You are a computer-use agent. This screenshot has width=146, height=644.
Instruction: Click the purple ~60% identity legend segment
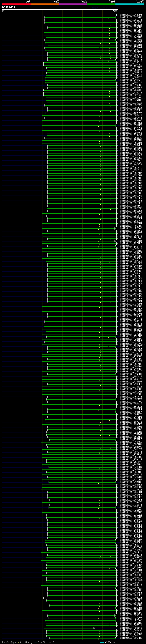point(73,4)
